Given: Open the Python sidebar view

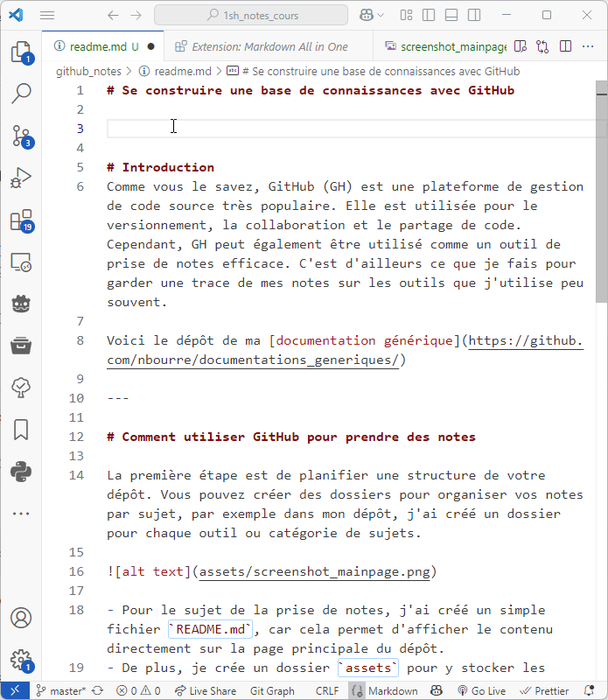Looking at the screenshot, I should [21, 472].
